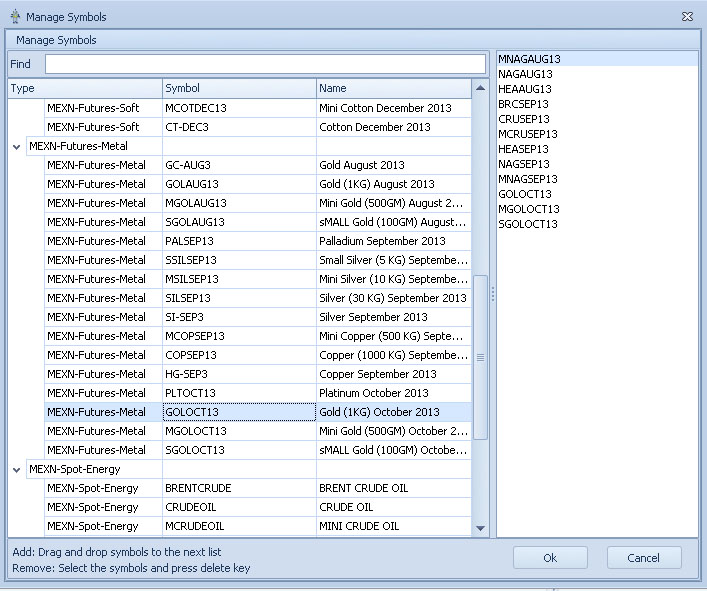Select the PALSEP13 Palladium row
Image resolution: width=707 pixels, height=591 pixels.
[239, 241]
